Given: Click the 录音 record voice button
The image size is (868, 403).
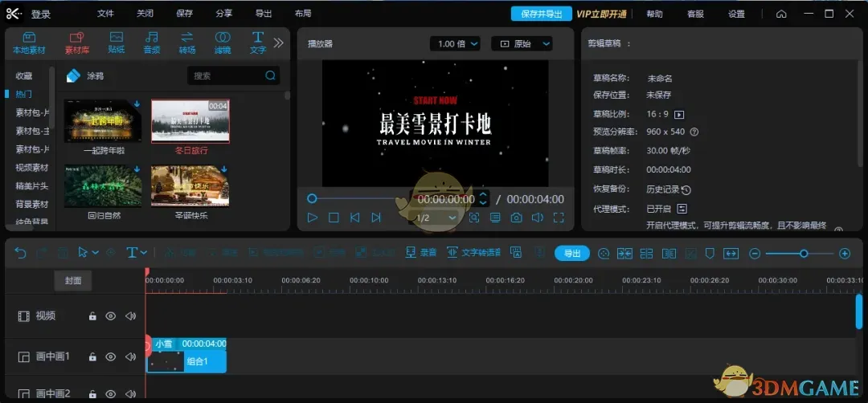Looking at the screenshot, I should pos(420,253).
